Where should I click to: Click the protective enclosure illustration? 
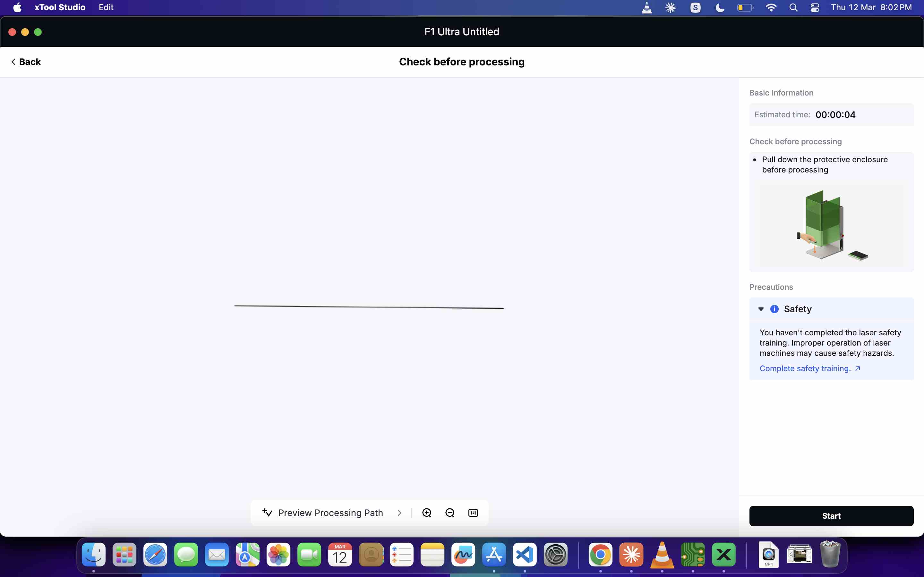831,225
